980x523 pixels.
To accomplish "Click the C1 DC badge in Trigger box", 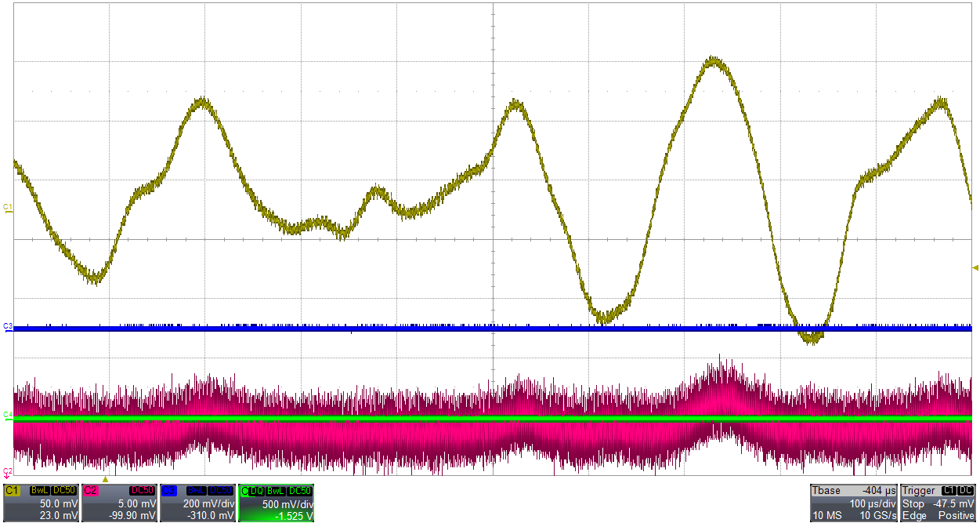I will pyautogui.click(x=958, y=490).
